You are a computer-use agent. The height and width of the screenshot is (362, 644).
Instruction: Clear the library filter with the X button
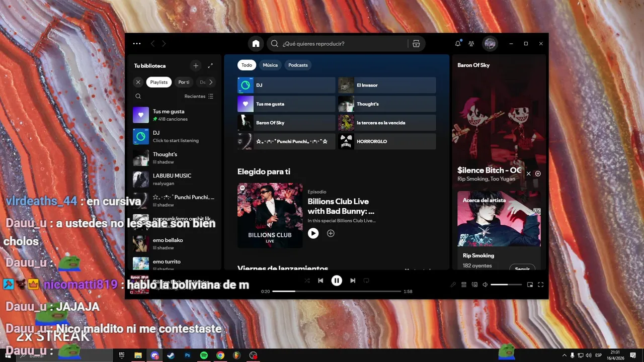coord(138,82)
